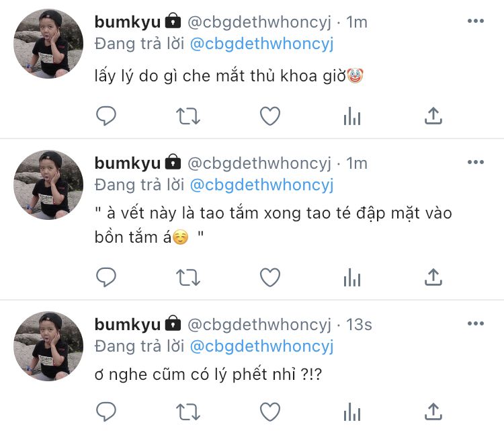Open @cbgdethwhoncyj reply link in first tweet
This screenshot has height=433, width=504.
click(x=261, y=44)
